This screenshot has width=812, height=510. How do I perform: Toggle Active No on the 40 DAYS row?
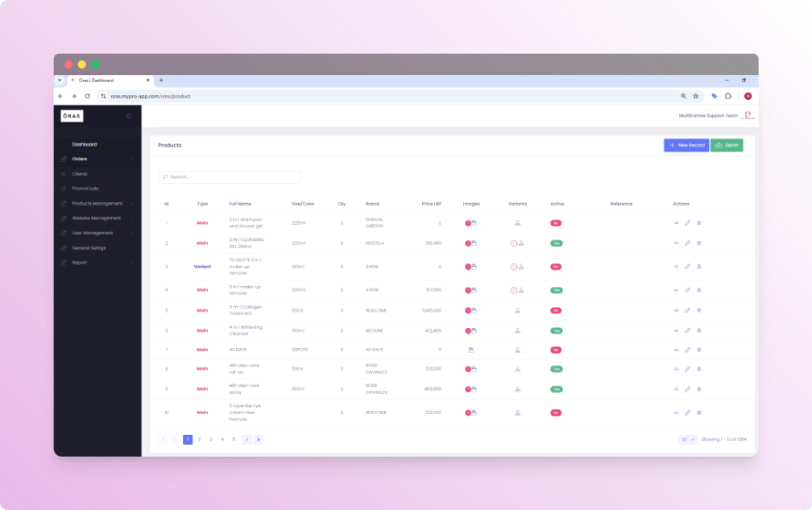pos(555,349)
